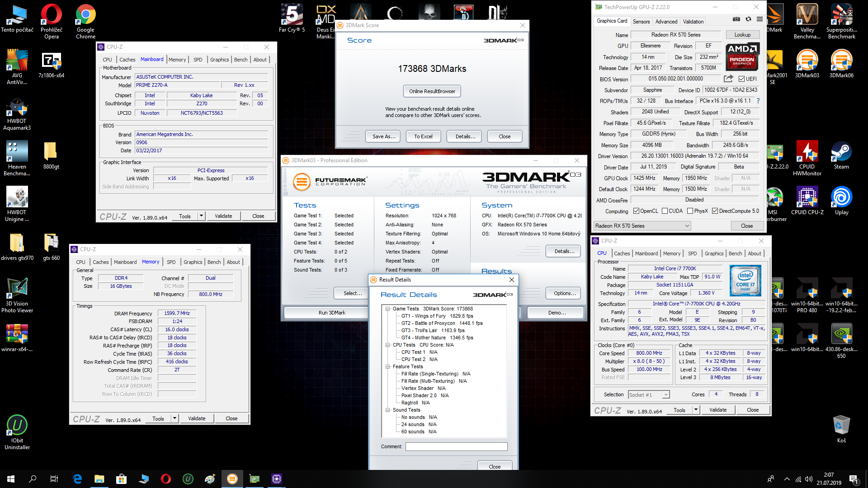Click the taskbar volume icon

(809, 479)
